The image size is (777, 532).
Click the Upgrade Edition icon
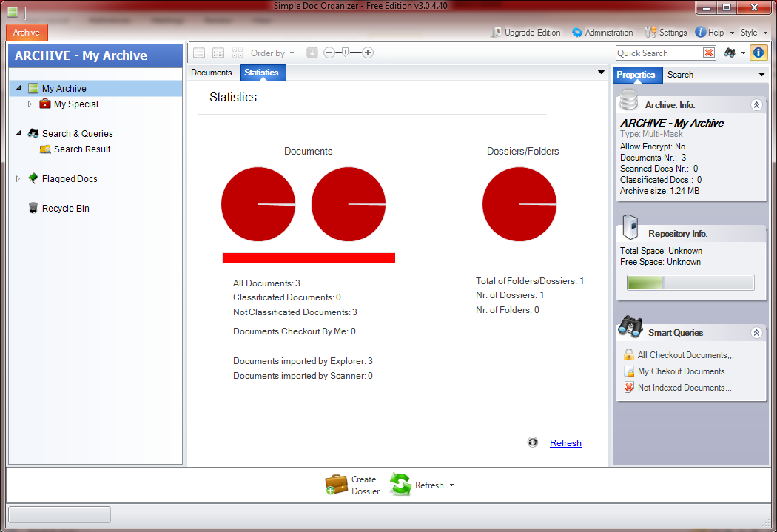496,33
